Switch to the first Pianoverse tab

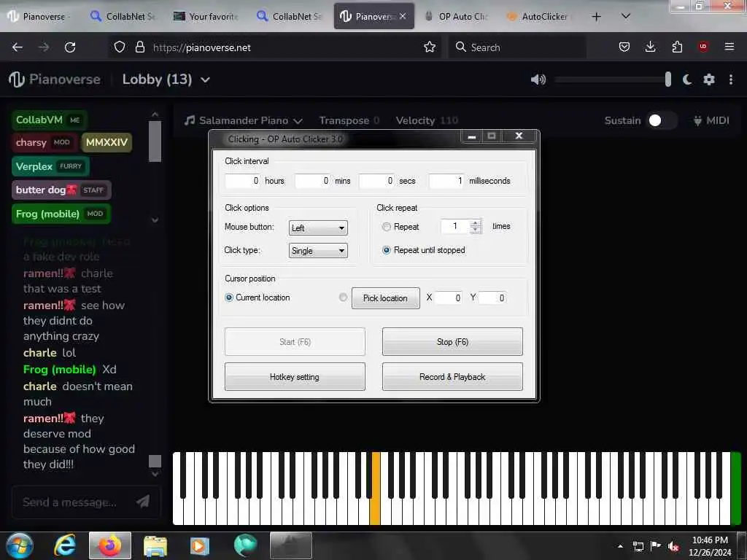pos(41,17)
